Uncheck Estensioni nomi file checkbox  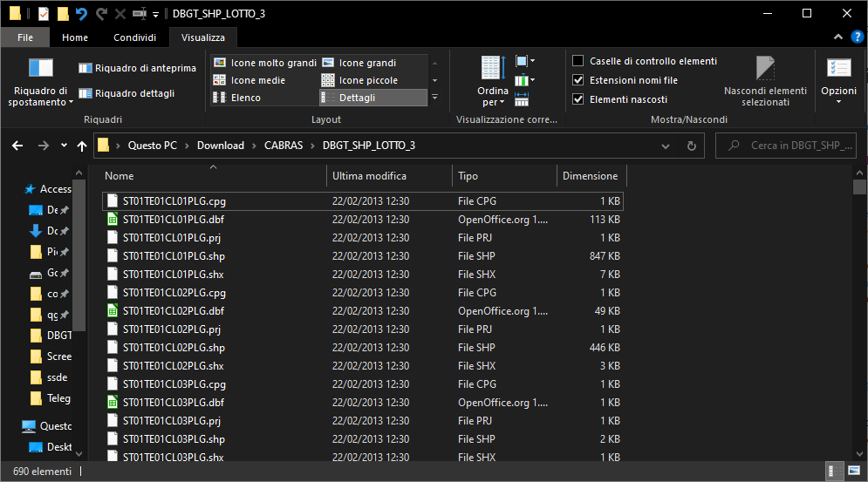coord(578,80)
